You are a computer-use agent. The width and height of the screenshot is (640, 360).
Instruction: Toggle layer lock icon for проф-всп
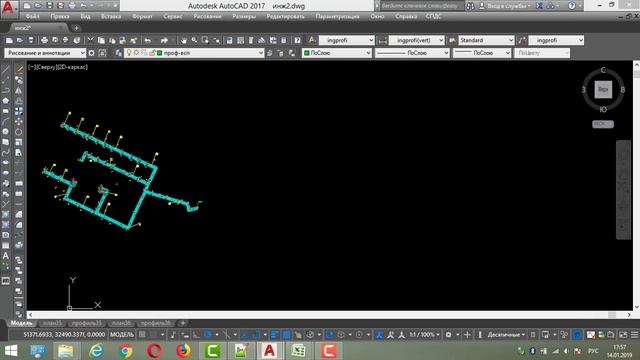pos(152,53)
